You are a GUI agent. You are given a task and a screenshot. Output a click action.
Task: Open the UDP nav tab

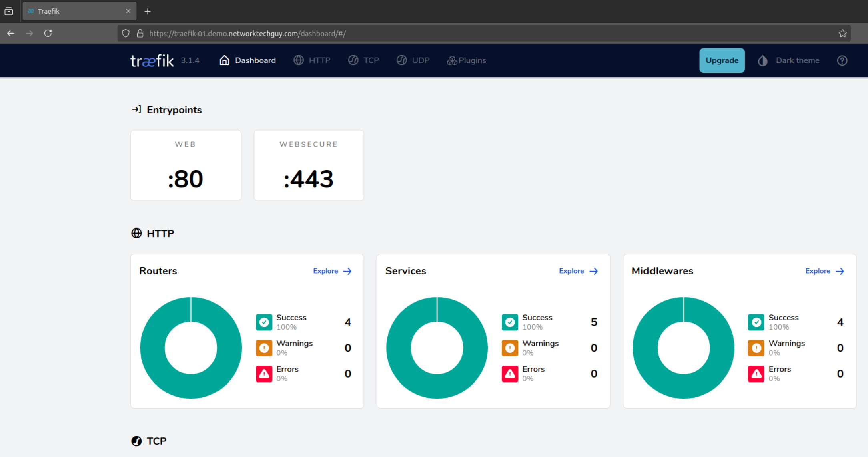click(413, 60)
